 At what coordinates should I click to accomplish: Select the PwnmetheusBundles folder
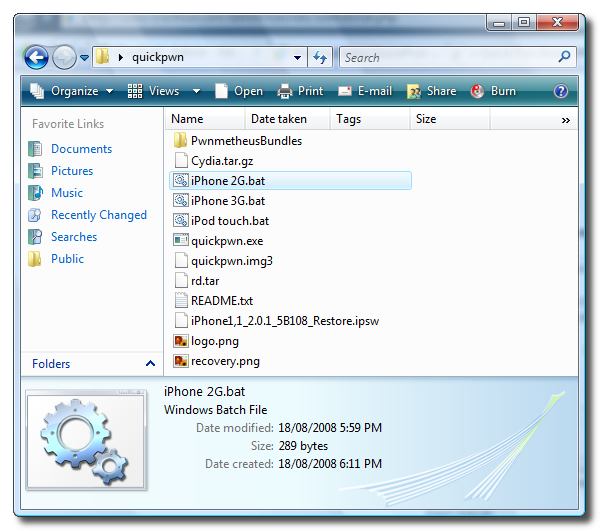(245, 141)
